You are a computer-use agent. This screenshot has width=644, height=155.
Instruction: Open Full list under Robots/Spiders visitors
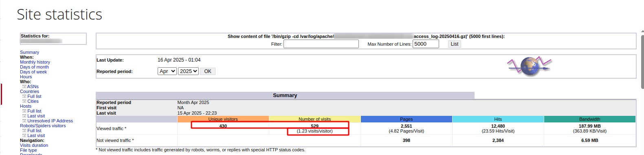point(34,131)
